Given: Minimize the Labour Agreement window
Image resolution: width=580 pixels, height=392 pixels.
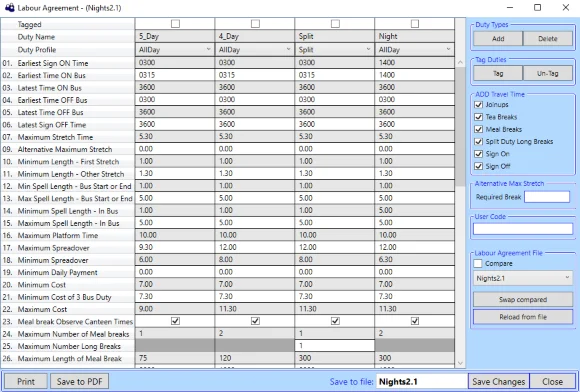Looking at the screenshot, I should pyautogui.click(x=510, y=7).
